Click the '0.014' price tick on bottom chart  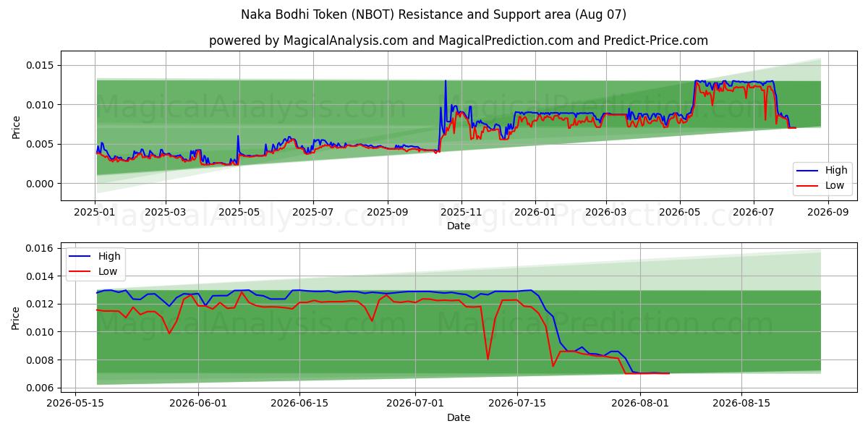pos(41,276)
